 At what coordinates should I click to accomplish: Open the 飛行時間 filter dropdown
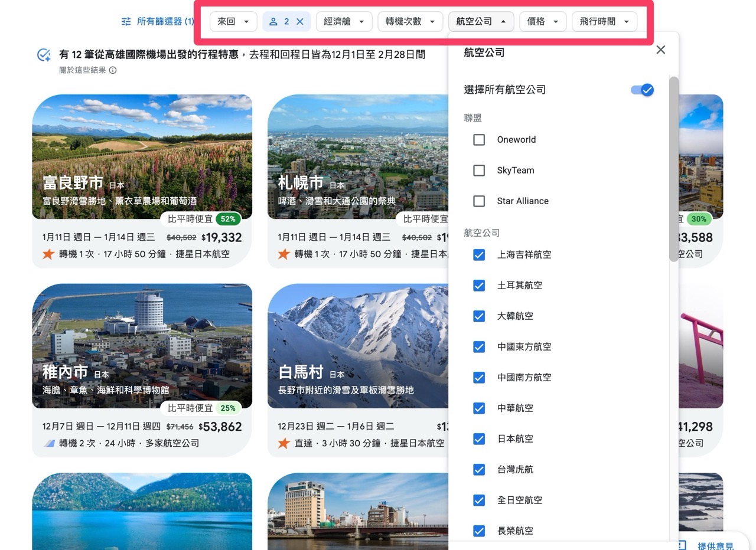point(604,21)
